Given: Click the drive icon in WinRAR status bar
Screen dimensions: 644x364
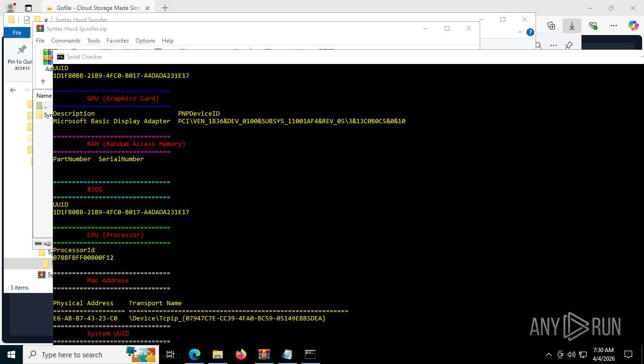Looking at the screenshot, I should (x=39, y=244).
